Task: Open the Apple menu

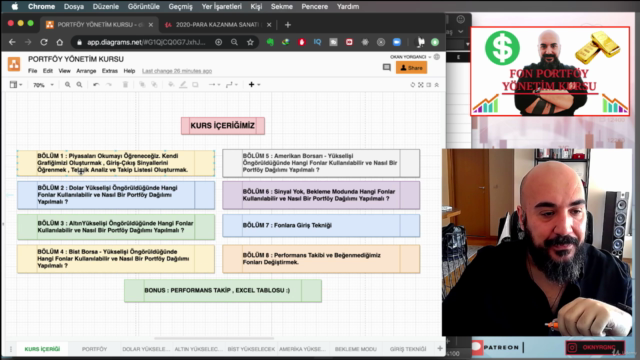Action: (x=15, y=7)
